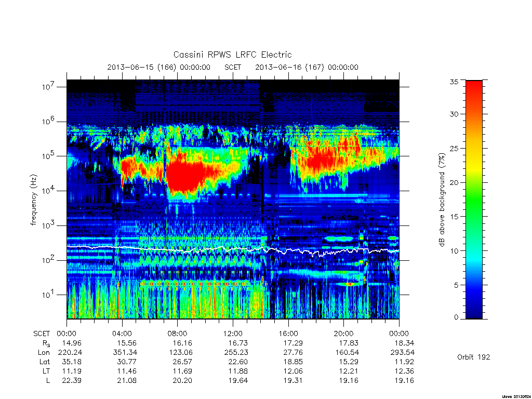Click the L value 21.08

click(x=127, y=380)
